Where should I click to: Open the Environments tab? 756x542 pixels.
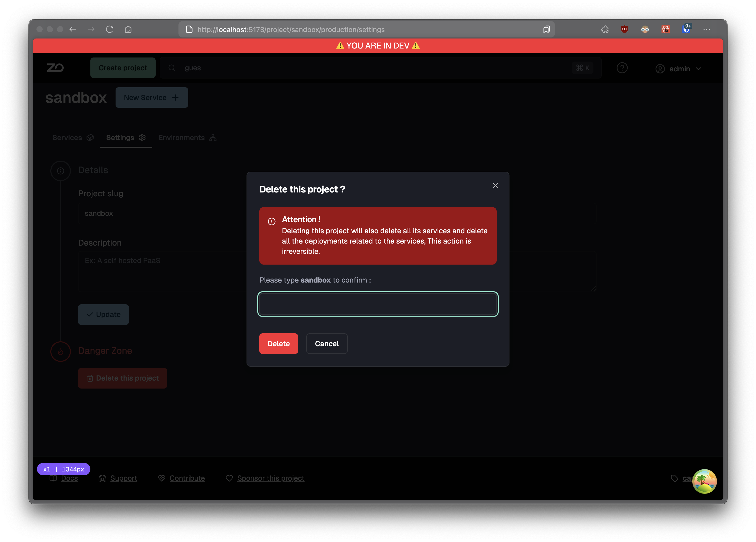[187, 138]
